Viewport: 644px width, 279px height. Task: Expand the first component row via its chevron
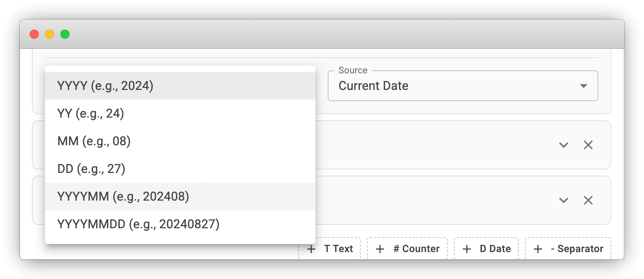tap(563, 145)
